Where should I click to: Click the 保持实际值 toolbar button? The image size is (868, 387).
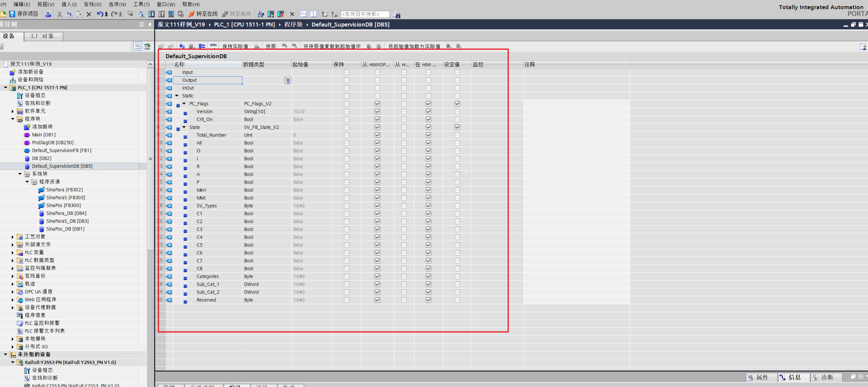click(x=235, y=46)
